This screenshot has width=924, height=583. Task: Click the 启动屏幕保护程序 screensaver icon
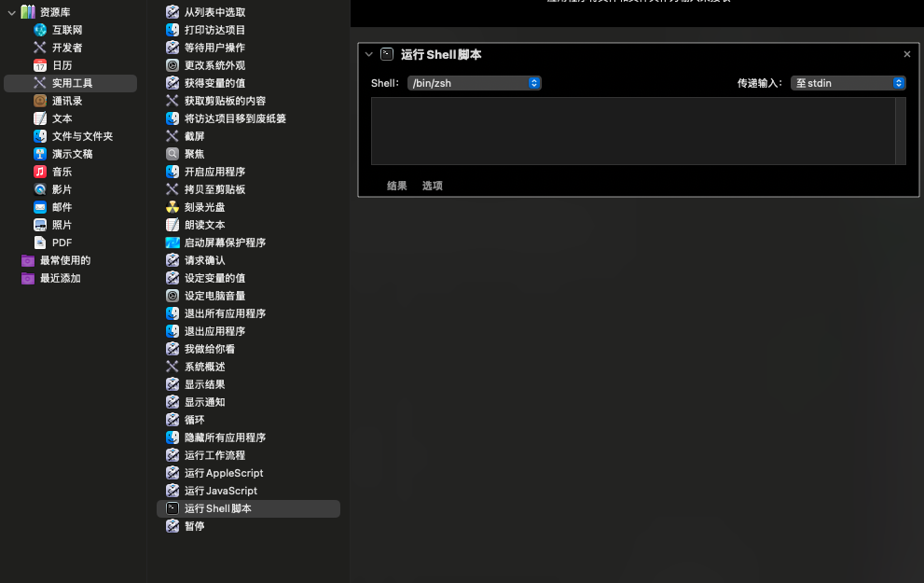[x=172, y=243]
